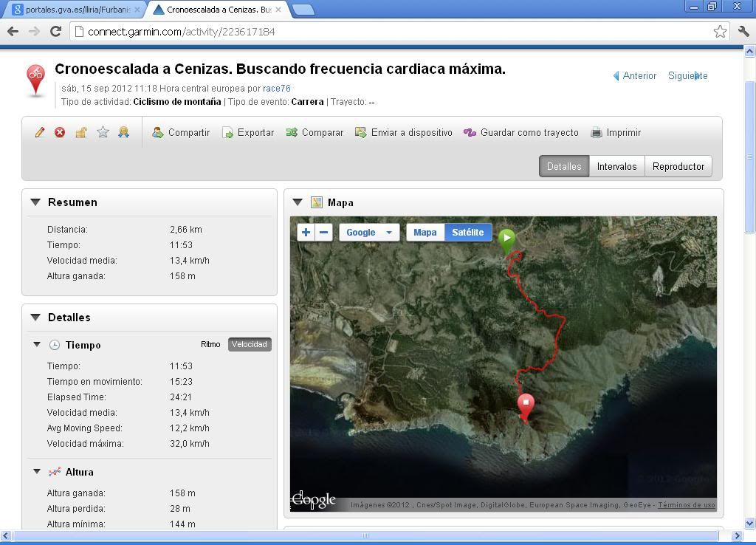Click the Comparar arrows icon

click(292, 132)
